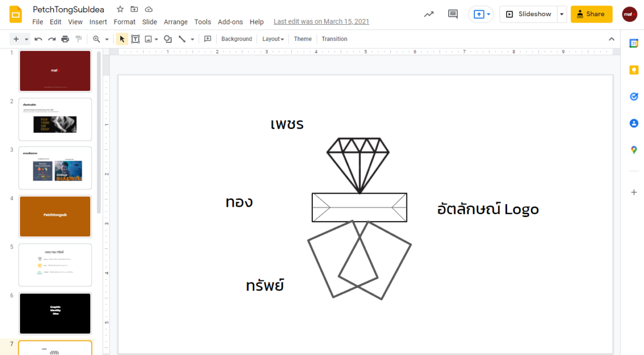Select the Line tool
This screenshot has width=644, height=355.
(x=182, y=39)
